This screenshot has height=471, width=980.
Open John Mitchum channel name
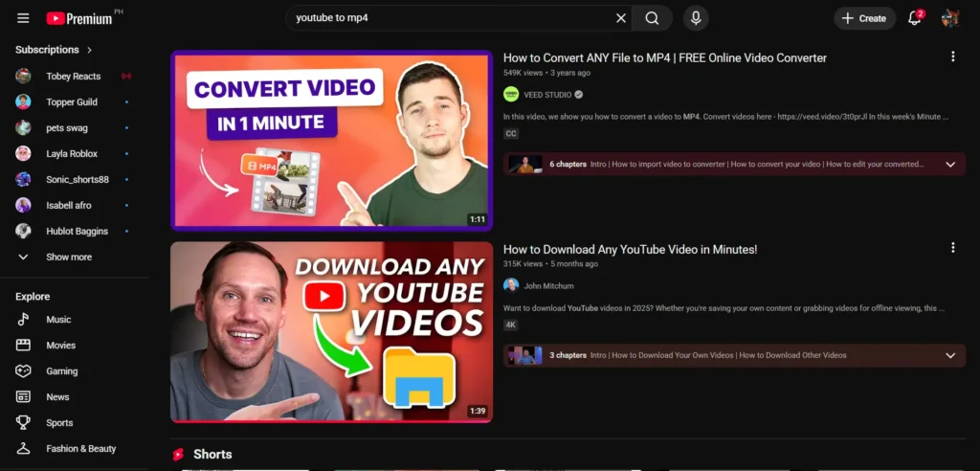tap(548, 286)
